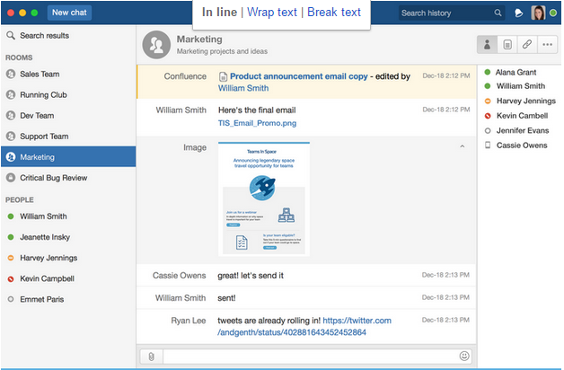
Task: Open chat with Emmet Paris
Action: tap(68, 299)
